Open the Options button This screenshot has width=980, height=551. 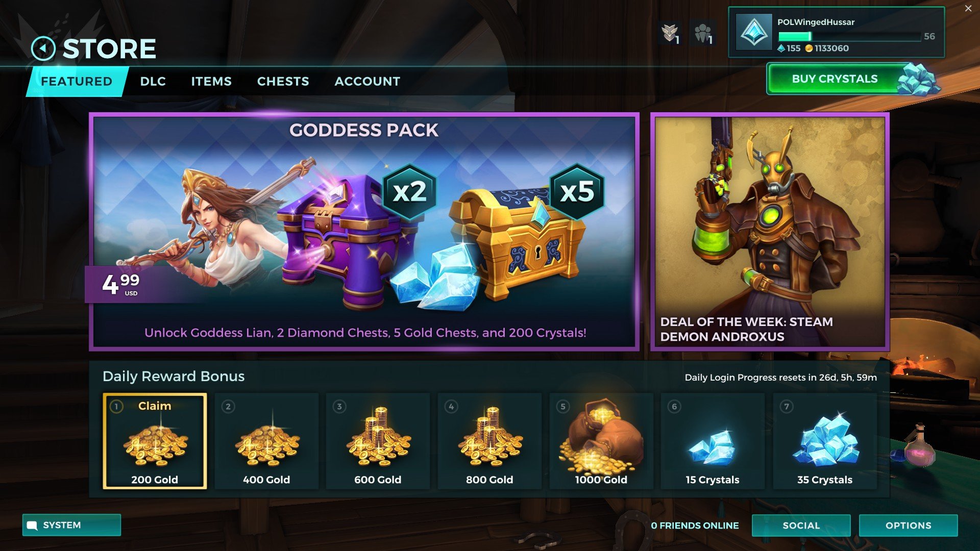[909, 525]
